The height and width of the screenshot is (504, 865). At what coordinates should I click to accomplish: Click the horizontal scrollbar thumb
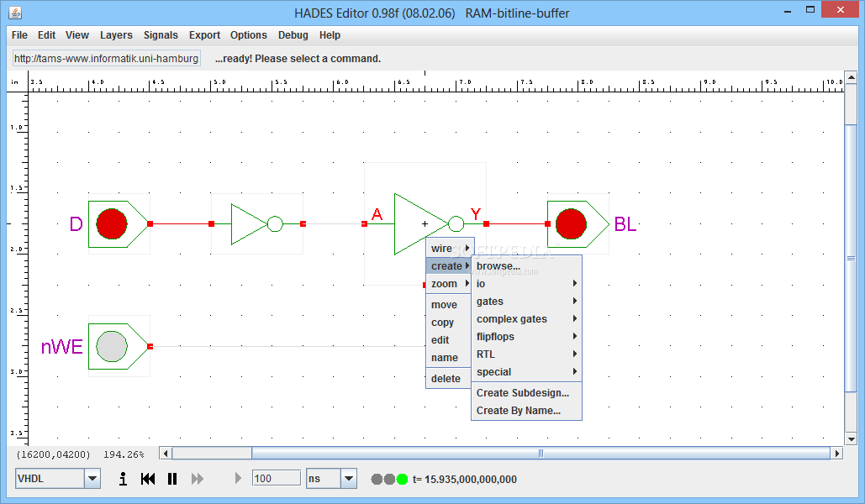tap(541, 454)
